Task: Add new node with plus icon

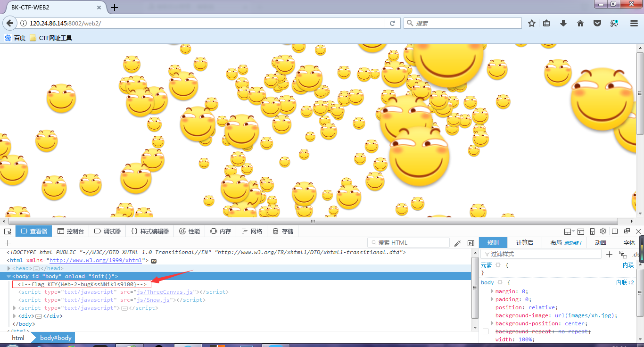Action: click(8, 243)
